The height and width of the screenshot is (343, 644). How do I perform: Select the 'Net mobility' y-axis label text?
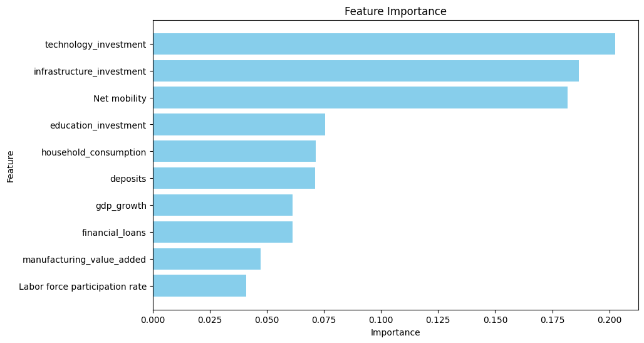coord(120,98)
